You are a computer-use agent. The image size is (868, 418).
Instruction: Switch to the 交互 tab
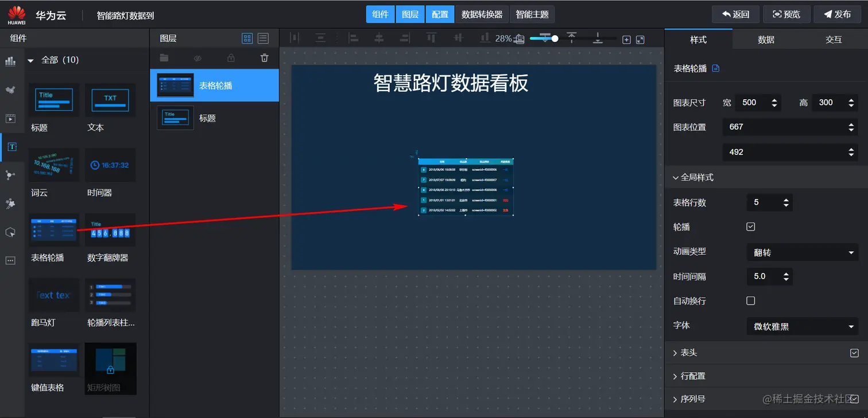coord(834,40)
